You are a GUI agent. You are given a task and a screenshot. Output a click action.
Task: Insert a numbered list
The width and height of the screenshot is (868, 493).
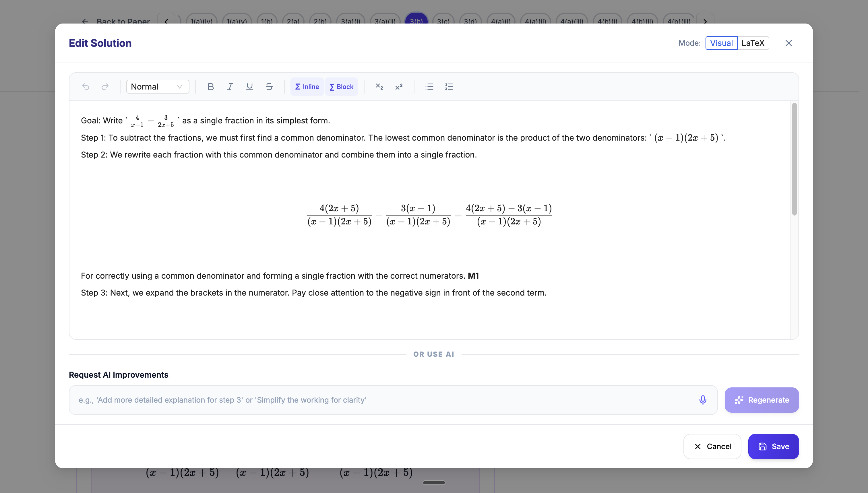coord(449,87)
